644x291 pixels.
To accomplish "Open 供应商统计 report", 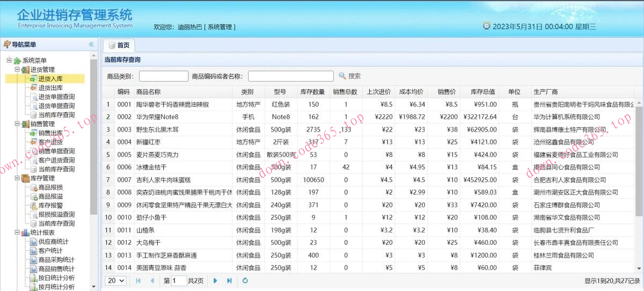I will coord(53,242).
